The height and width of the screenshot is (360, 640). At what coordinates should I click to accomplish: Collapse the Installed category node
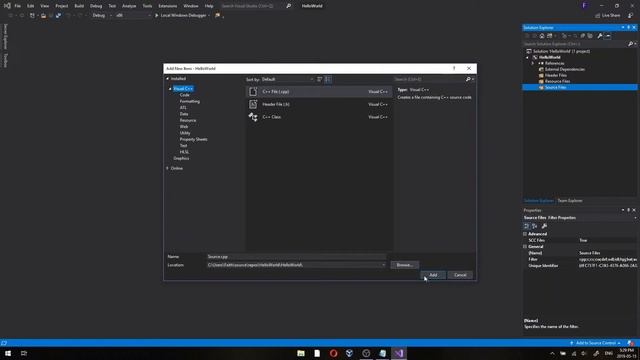point(167,78)
